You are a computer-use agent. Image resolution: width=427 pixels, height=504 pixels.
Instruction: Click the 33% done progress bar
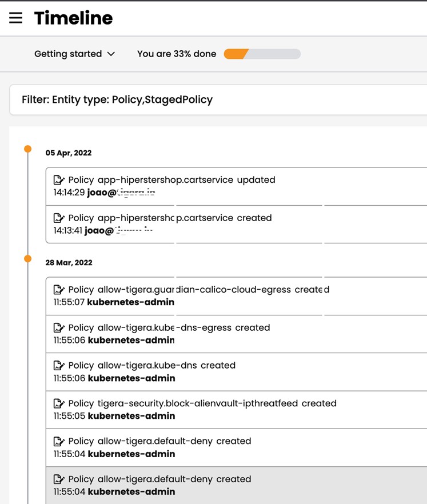pyautogui.click(x=262, y=54)
